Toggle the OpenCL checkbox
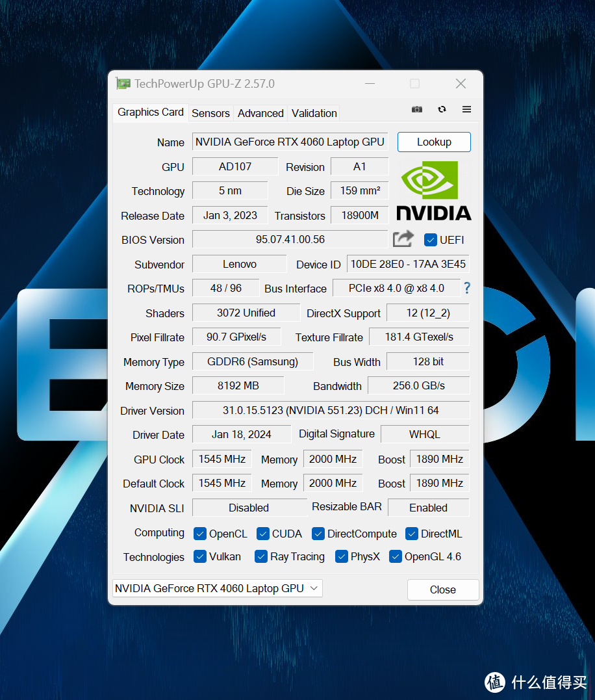This screenshot has height=700, width=595. click(x=200, y=534)
